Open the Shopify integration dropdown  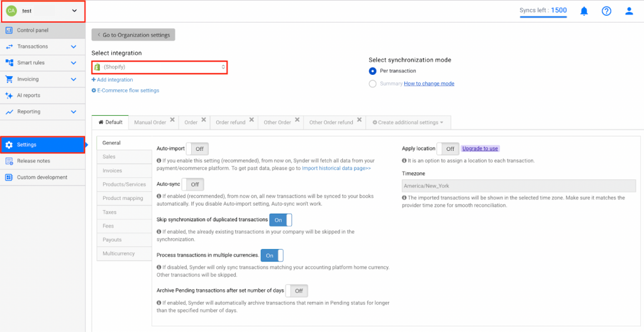[160, 67]
